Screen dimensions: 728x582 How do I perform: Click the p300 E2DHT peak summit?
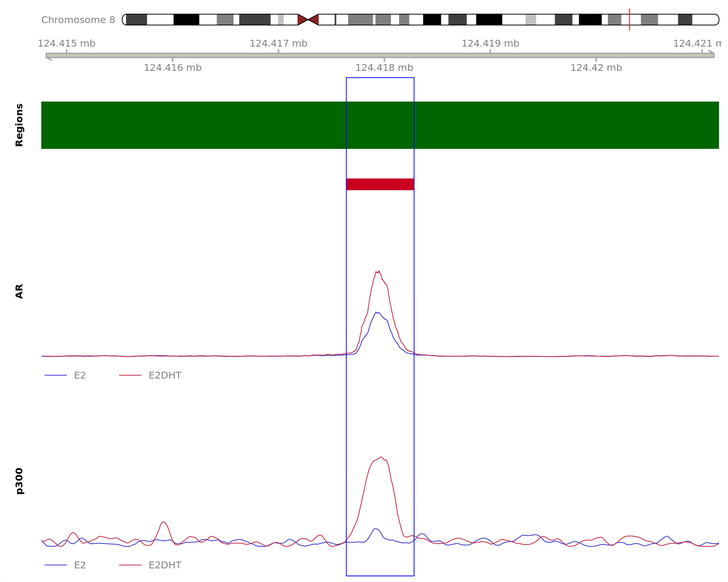click(381, 457)
